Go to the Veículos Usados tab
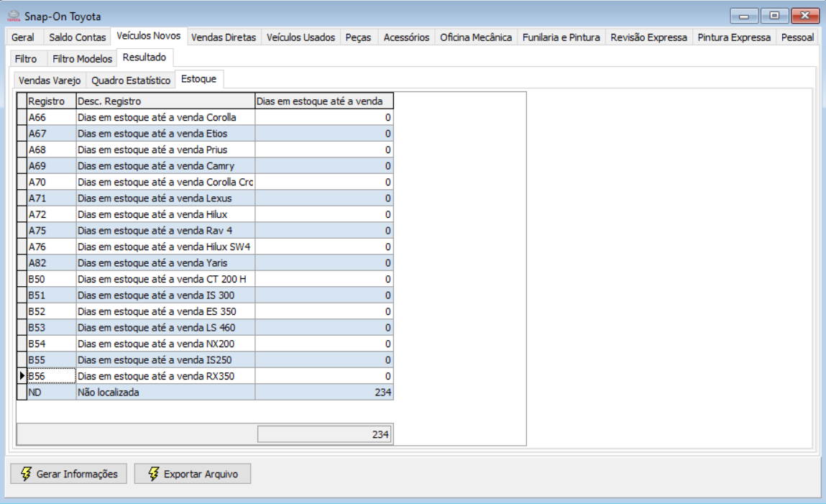 pos(300,37)
